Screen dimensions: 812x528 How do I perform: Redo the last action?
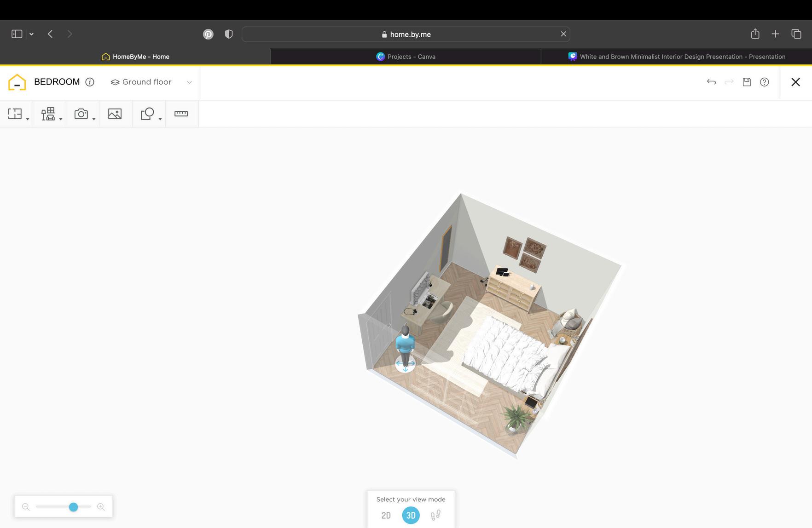click(x=729, y=82)
